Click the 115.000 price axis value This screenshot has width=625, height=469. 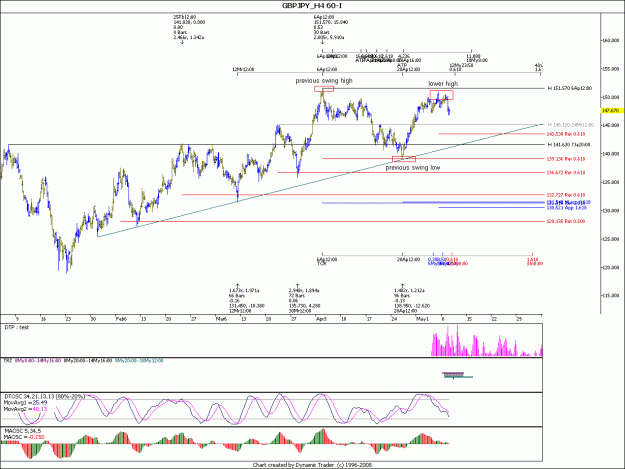(611, 296)
